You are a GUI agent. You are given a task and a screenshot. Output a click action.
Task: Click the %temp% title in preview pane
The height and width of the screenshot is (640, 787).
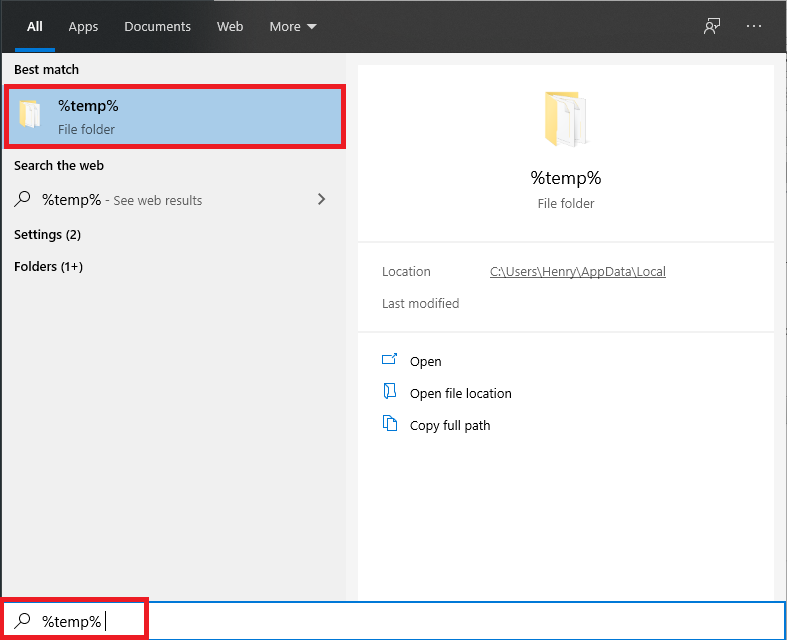(x=566, y=178)
